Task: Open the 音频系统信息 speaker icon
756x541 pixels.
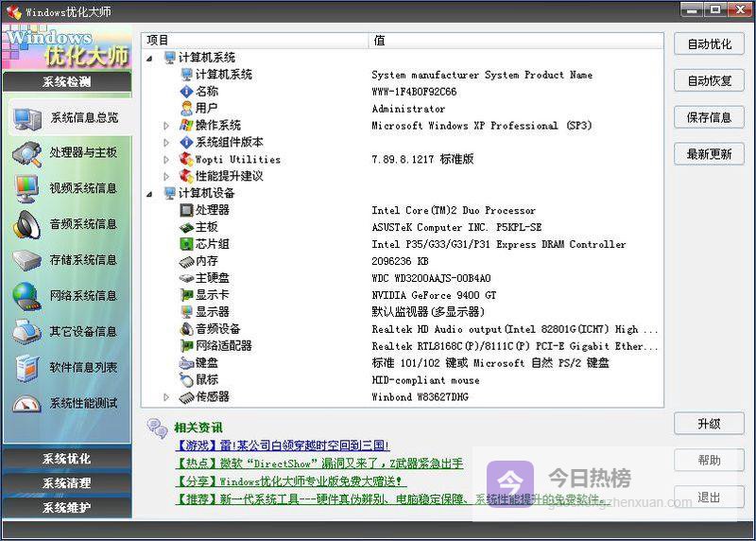Action: point(26,224)
